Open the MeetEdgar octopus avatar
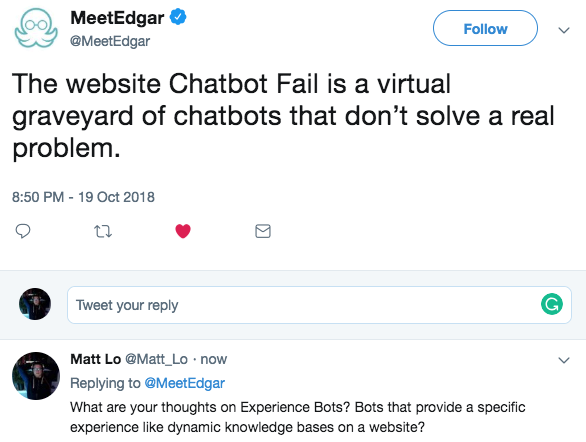Viewport: 586px width, 442px height. coord(36,28)
